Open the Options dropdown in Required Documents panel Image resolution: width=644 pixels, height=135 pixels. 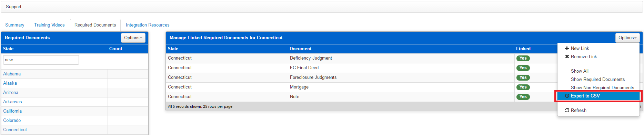point(133,38)
